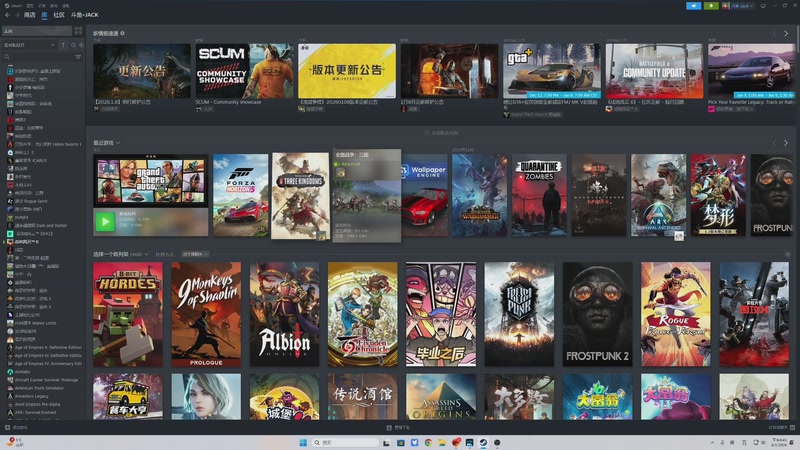The width and height of the screenshot is (800, 450).
Task: Expand the 最近游戏 recent games dropdown
Action: [x=107, y=143]
